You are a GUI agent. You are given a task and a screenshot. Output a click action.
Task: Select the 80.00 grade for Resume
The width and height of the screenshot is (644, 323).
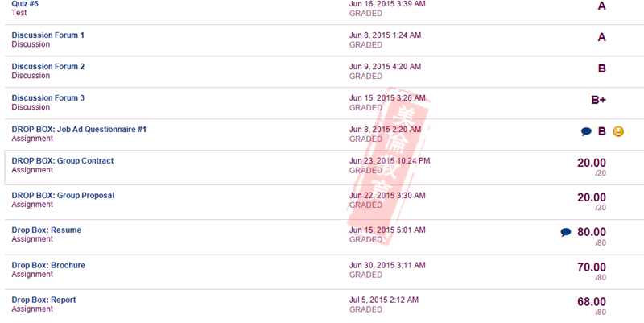click(592, 233)
